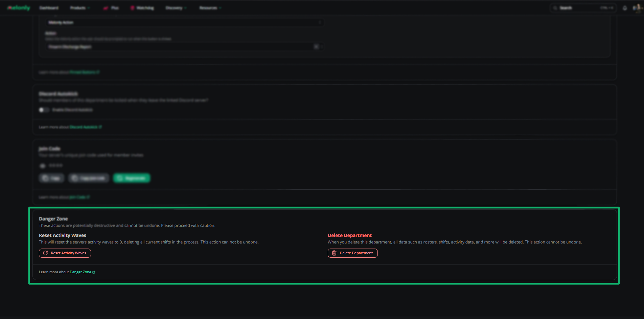Image resolution: width=644 pixels, height=319 pixels.
Task: Click the Reset Activity Waves button
Action: pyautogui.click(x=65, y=253)
